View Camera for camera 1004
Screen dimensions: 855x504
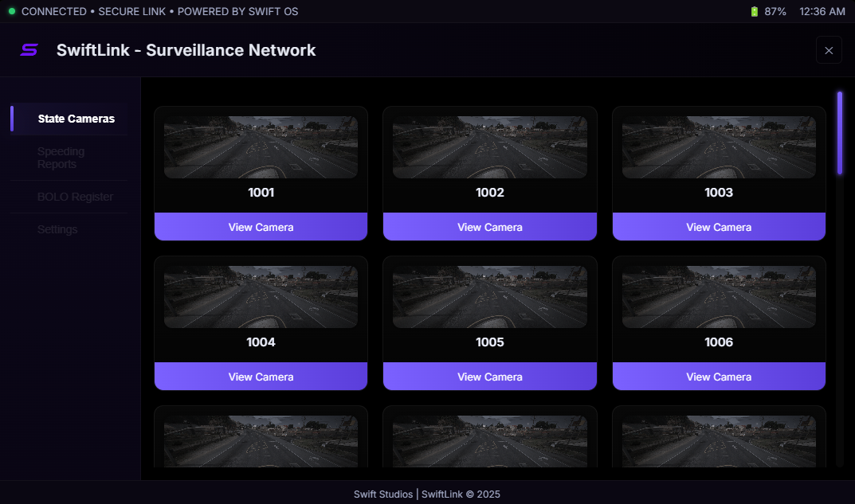click(261, 377)
